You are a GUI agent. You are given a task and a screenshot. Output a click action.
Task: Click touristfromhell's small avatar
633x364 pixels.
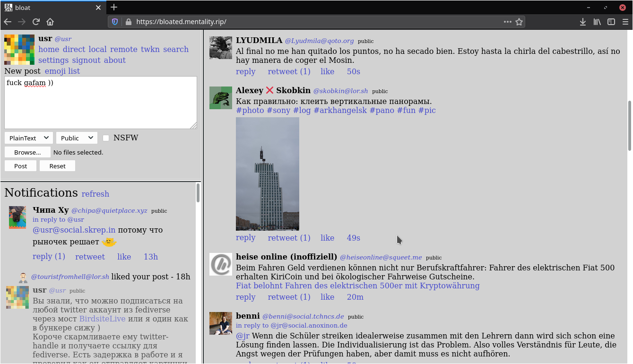pyautogui.click(x=23, y=277)
